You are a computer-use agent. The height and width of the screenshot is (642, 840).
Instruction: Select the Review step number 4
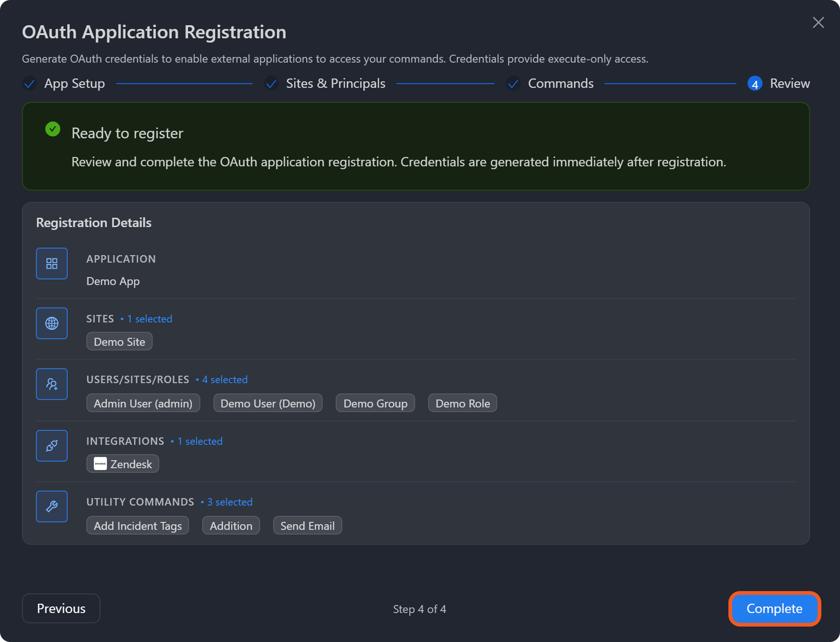pyautogui.click(x=755, y=84)
